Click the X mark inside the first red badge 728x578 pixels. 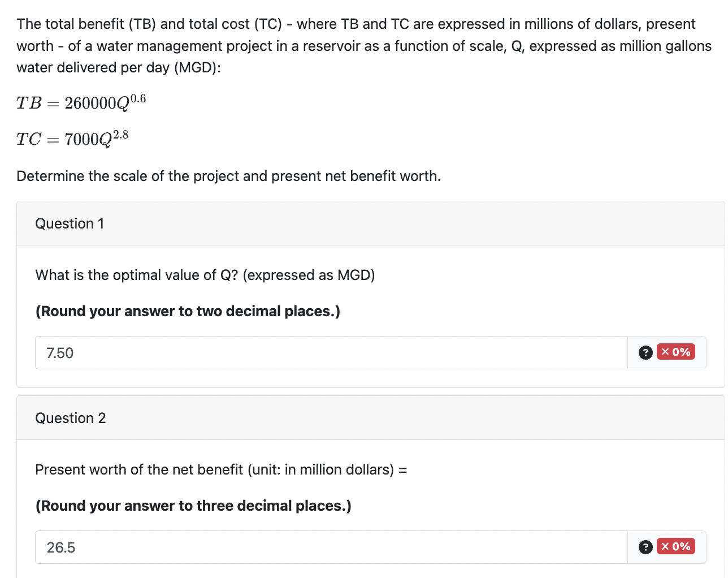pyautogui.click(x=665, y=352)
